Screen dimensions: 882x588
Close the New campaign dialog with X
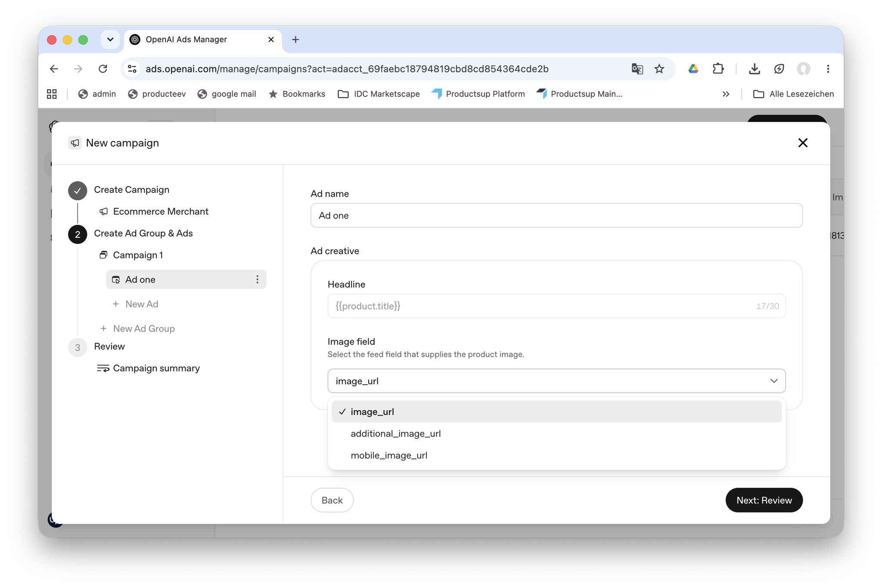802,143
